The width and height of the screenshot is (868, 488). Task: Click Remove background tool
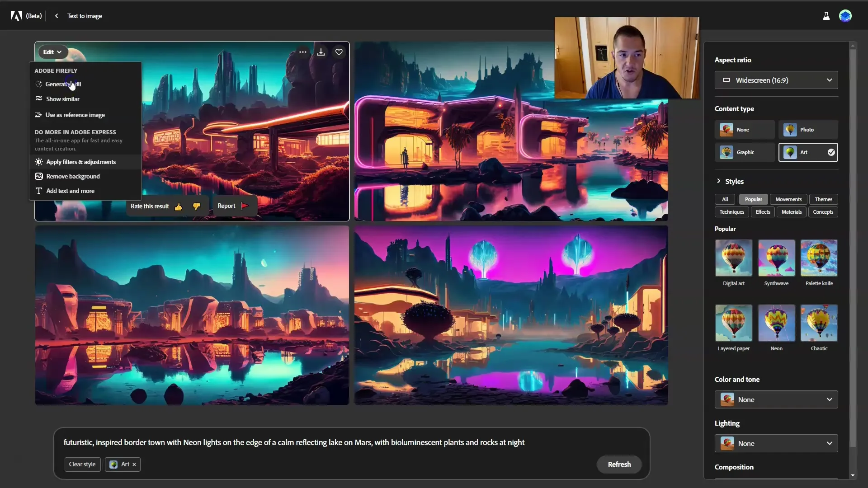[73, 176]
